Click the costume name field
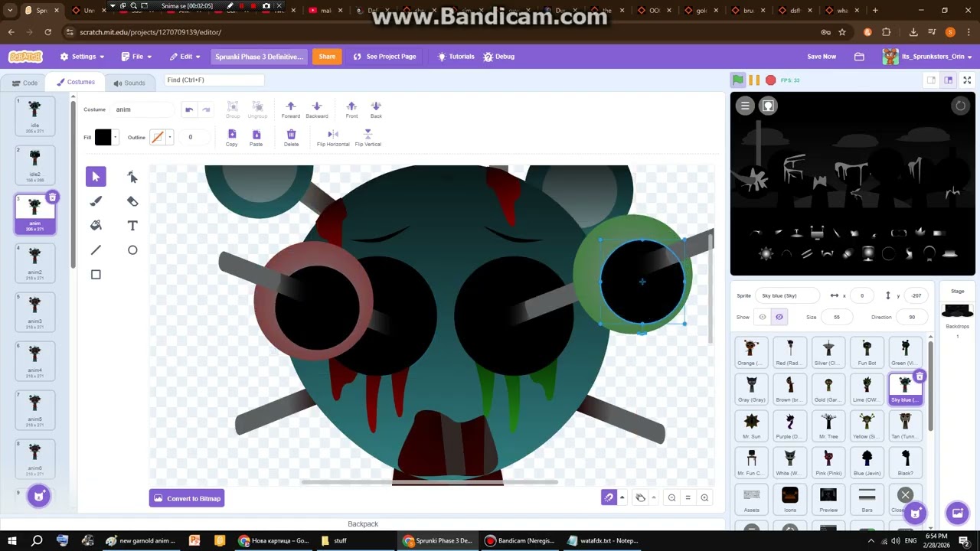 coord(142,109)
